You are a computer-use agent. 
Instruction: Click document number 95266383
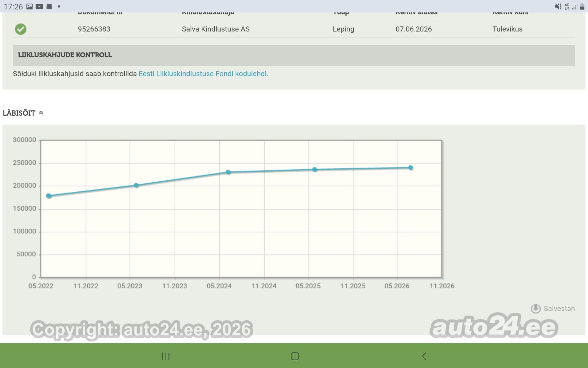(x=94, y=29)
